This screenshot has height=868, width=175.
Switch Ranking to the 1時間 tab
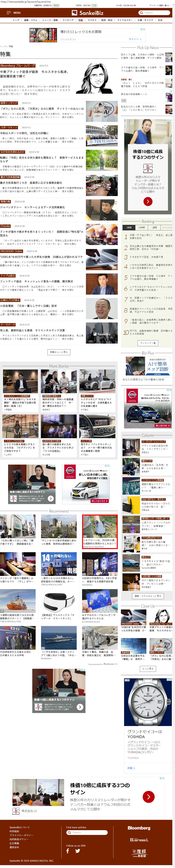129,227
